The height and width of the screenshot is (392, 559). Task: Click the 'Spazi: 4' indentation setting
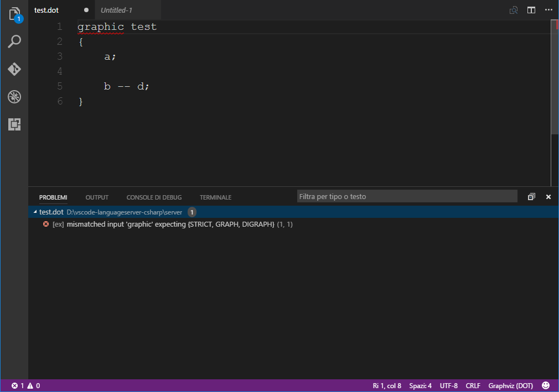click(x=420, y=385)
